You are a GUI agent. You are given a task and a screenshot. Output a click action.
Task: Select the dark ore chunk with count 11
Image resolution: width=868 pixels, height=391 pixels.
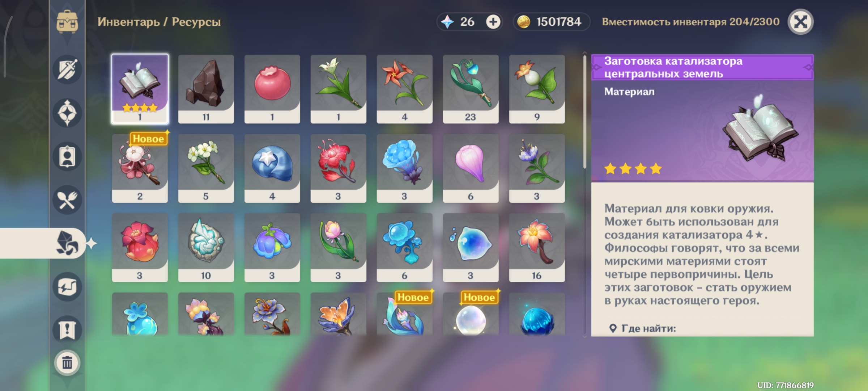(x=206, y=89)
